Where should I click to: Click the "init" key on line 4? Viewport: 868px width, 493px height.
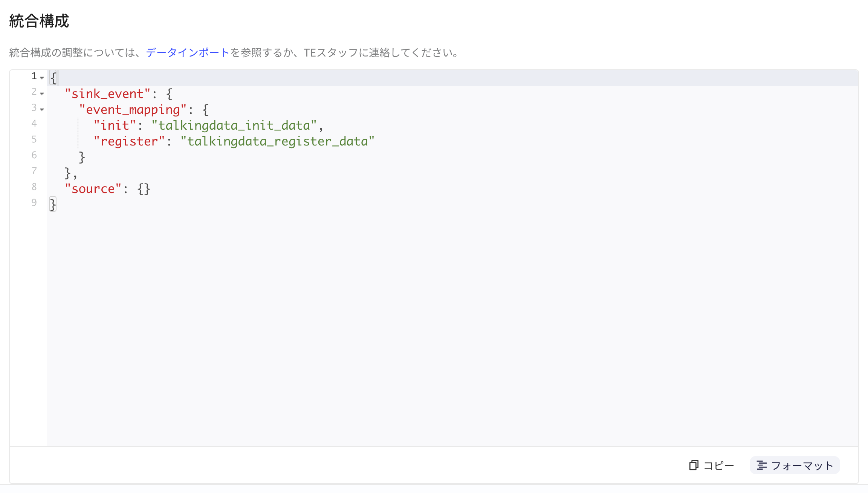tap(115, 126)
